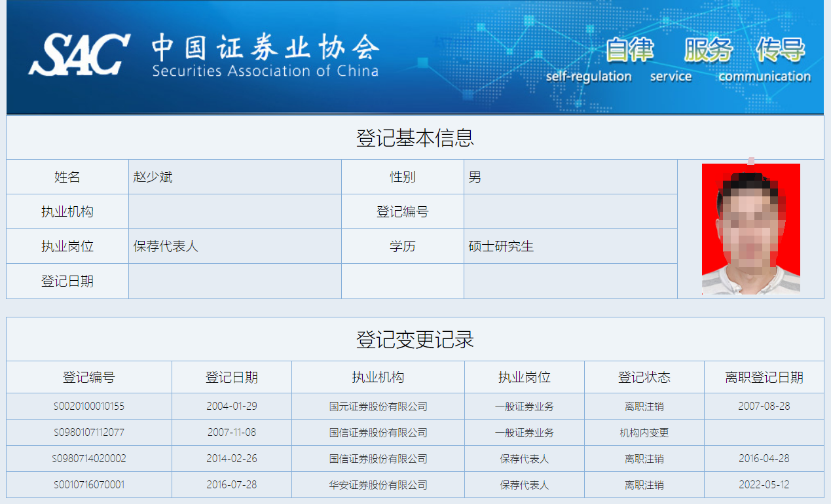Click 国信证券股份有限公司 in the 2014-02-26 row
The height and width of the screenshot is (504, 831).
[379, 458]
